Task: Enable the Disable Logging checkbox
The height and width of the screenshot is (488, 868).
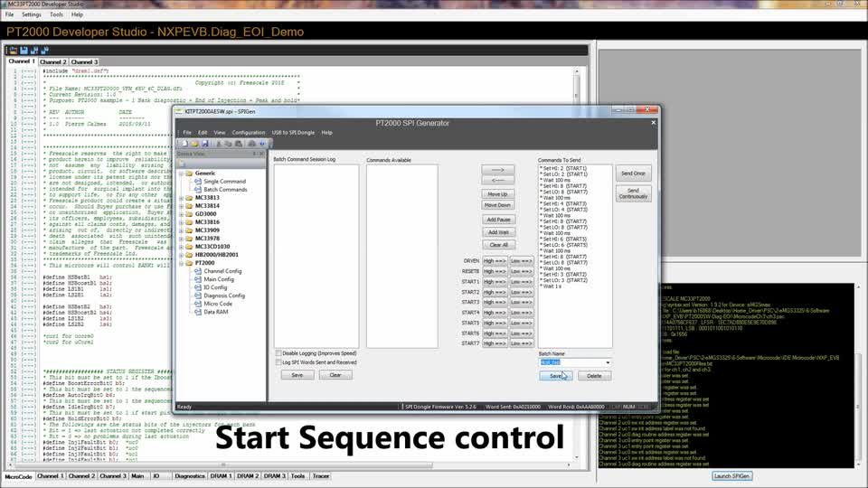Action: pos(278,353)
